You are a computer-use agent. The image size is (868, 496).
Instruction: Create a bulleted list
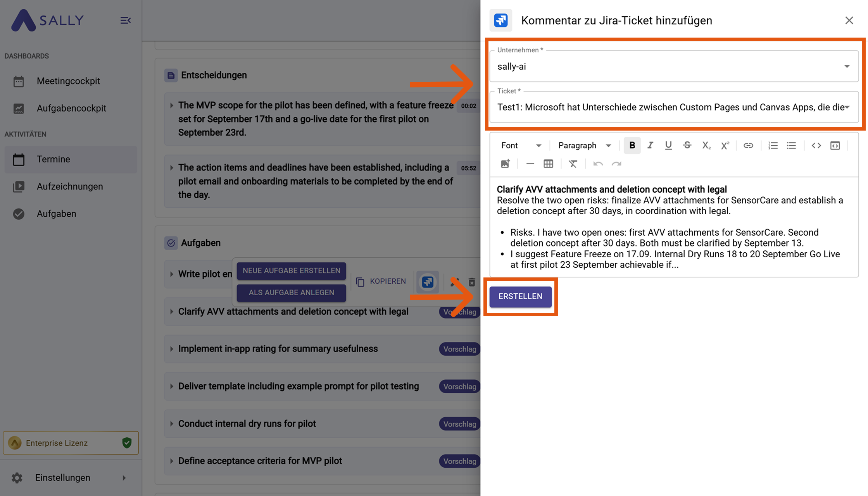click(x=791, y=145)
